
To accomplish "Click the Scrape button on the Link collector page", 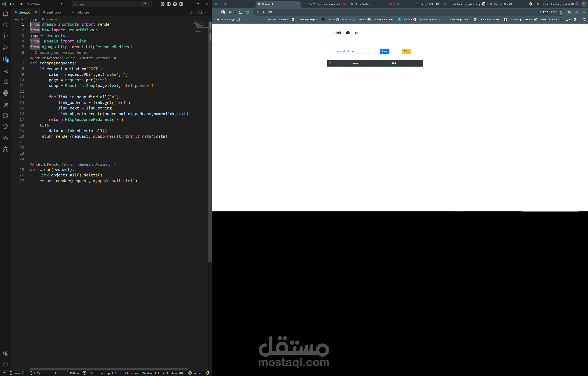I will [x=384, y=51].
